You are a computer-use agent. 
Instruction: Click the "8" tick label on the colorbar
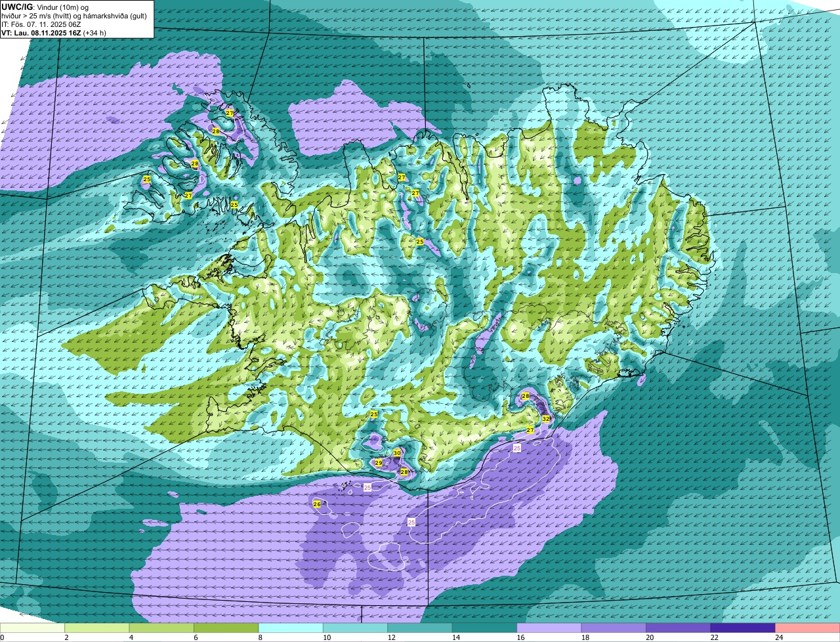pos(260,637)
